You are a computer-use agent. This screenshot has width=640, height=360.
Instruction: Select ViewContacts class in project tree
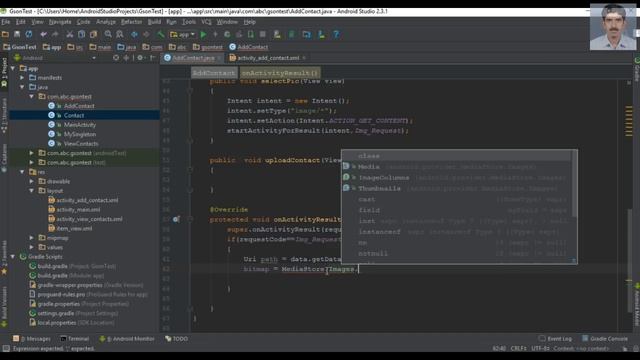[x=81, y=144]
